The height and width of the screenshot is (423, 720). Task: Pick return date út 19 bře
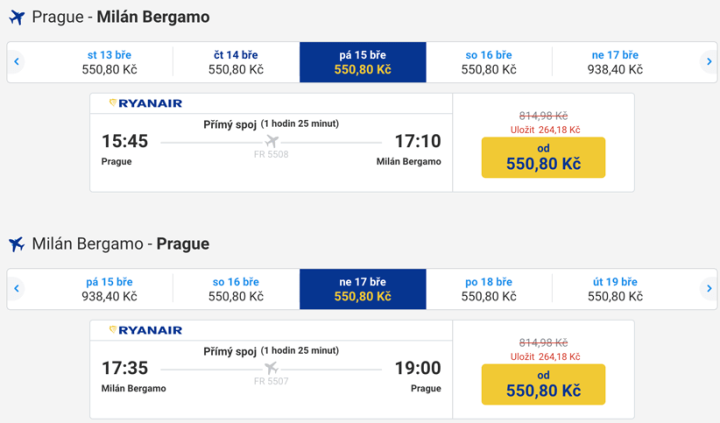coord(615,289)
